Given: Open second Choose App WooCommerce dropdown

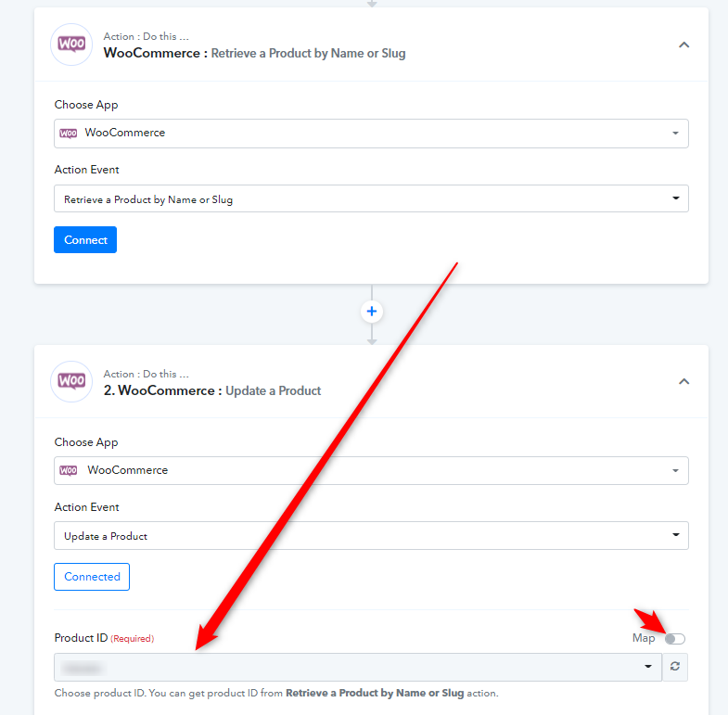Looking at the screenshot, I should [371, 470].
